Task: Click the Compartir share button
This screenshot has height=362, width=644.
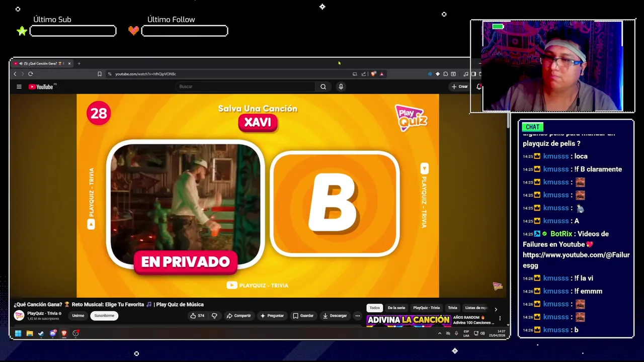Action: click(x=238, y=316)
